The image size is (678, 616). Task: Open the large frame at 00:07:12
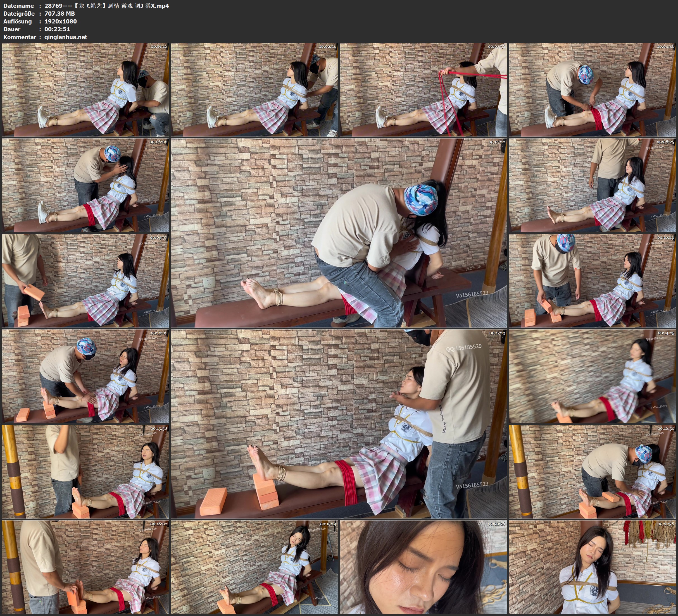click(339, 233)
